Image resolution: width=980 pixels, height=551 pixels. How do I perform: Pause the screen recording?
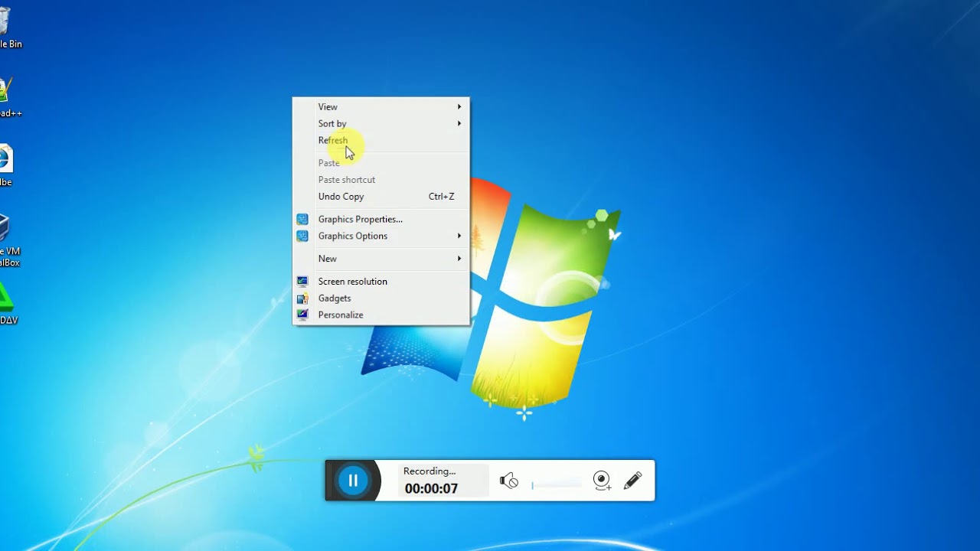pos(353,481)
